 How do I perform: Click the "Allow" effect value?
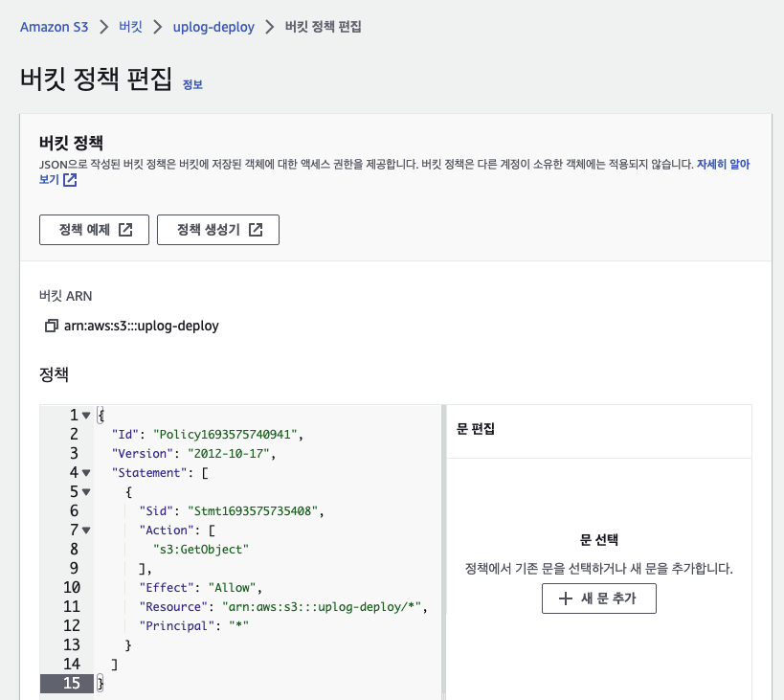pos(232,588)
